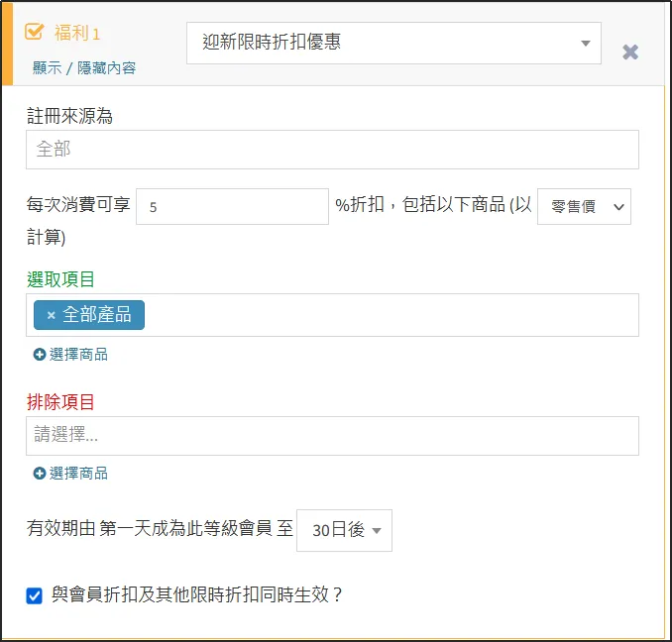672x642 pixels.
Task: Remove the 全部產品 tag via its x
Action: pos(51,315)
